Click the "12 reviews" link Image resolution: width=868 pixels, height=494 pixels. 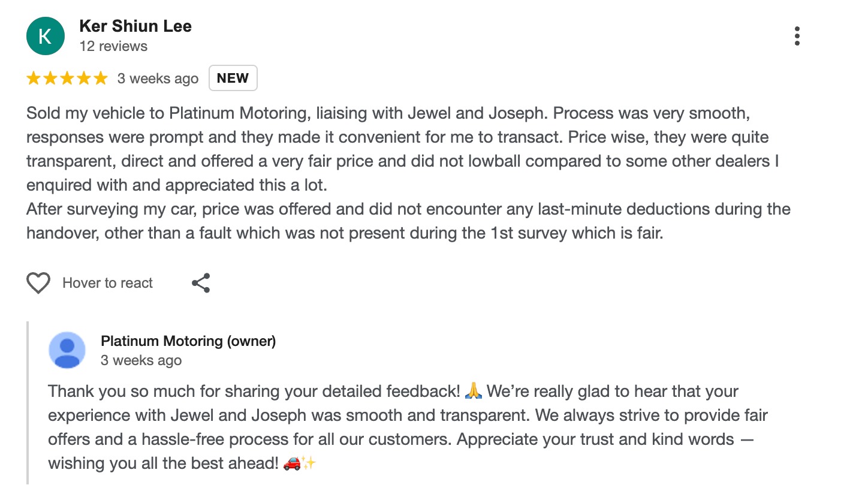click(x=113, y=46)
